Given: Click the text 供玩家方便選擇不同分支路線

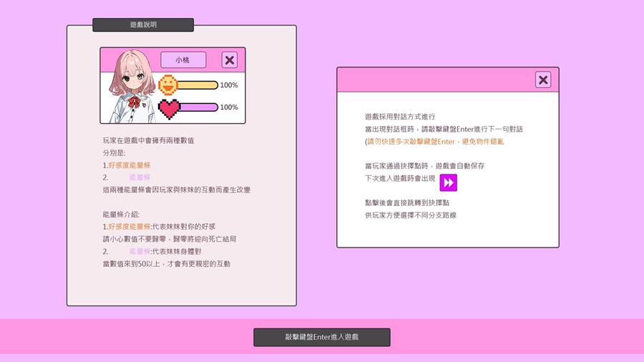Looking at the screenshot, I should pos(411,215).
